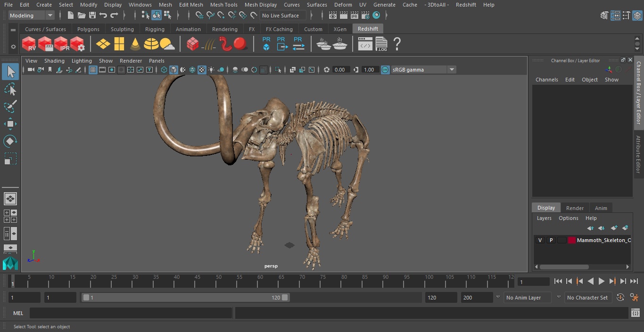This screenshot has height=332, width=644.
Task: Click the Maya home logo icon
Action: pyautogui.click(x=10, y=262)
